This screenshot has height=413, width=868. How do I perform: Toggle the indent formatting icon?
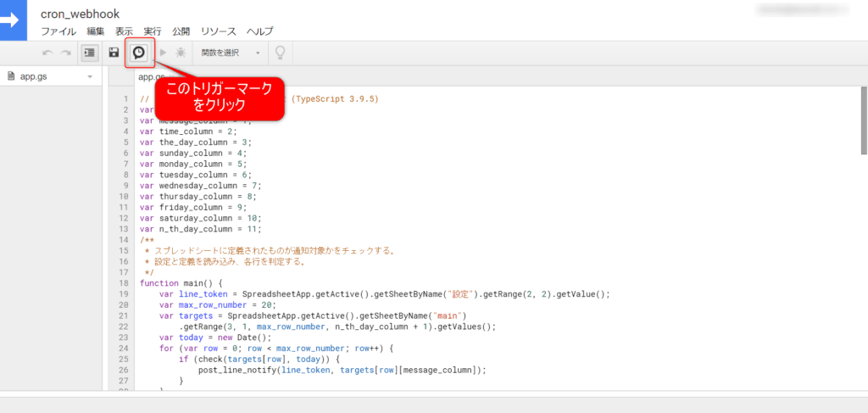tap(89, 53)
